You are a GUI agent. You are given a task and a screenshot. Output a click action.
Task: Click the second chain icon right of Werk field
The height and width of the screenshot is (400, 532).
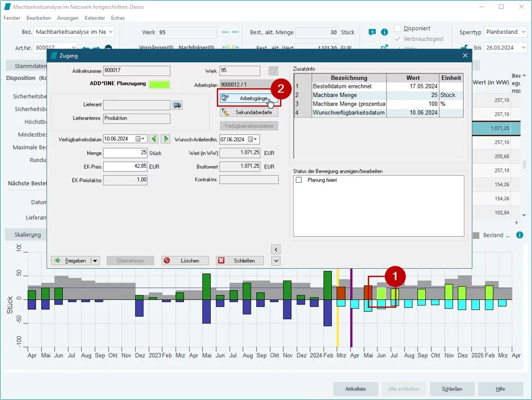tap(236, 32)
